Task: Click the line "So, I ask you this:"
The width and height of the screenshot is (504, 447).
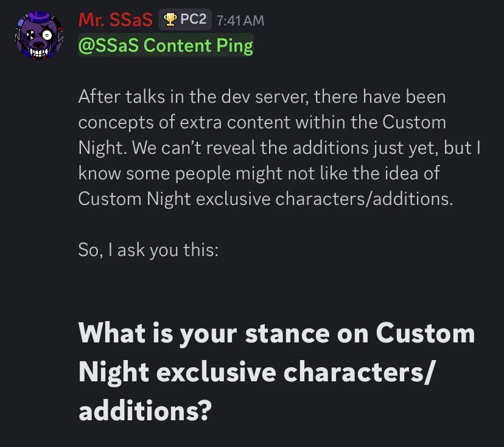Action: click(x=148, y=249)
